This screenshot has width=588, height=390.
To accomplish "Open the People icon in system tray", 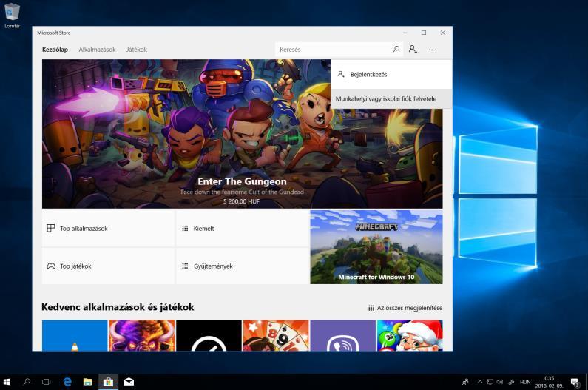I will (465, 382).
